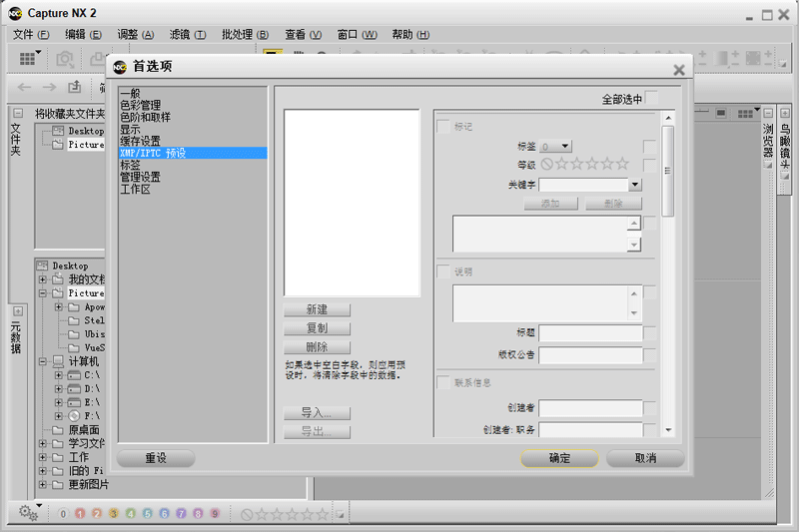This screenshot has height=532, width=799.
Task: Apply blue label 6 in bottom bar
Action: [x=164, y=514]
